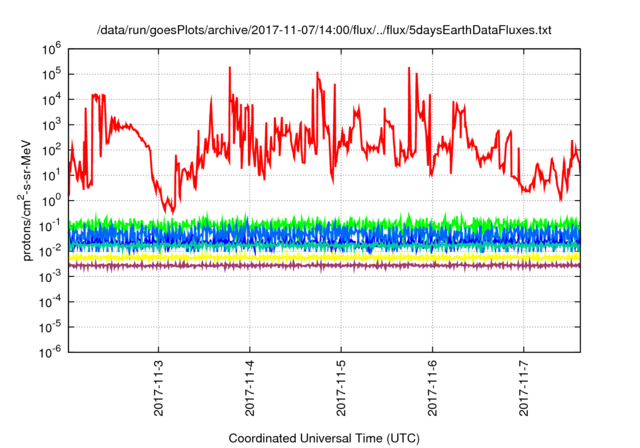Click the 10^-1 y-axis tick label

(50, 226)
